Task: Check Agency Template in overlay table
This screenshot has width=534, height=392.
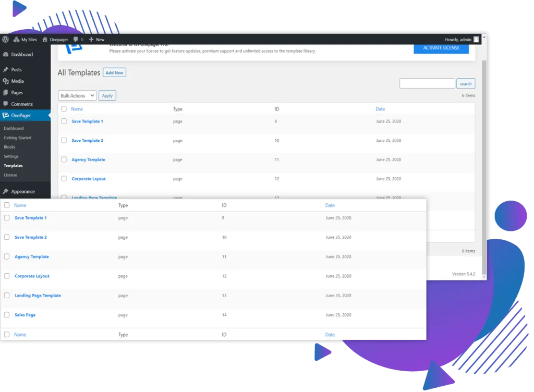Action: 7,256
